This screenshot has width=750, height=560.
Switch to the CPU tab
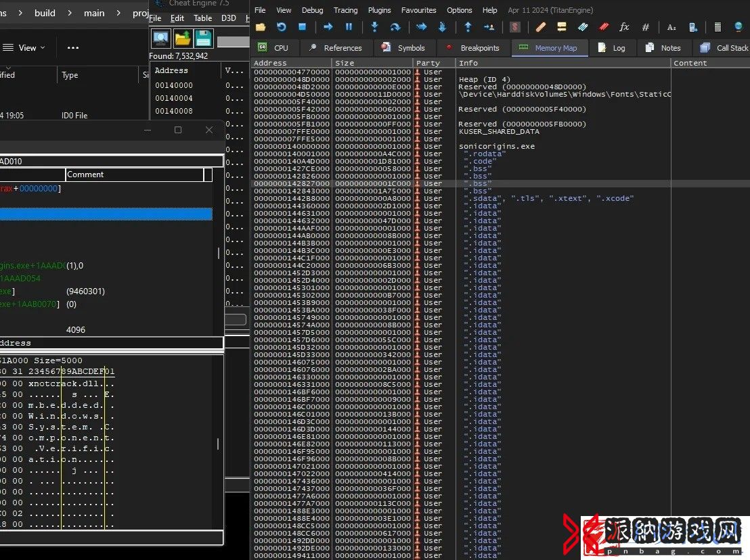(274, 48)
